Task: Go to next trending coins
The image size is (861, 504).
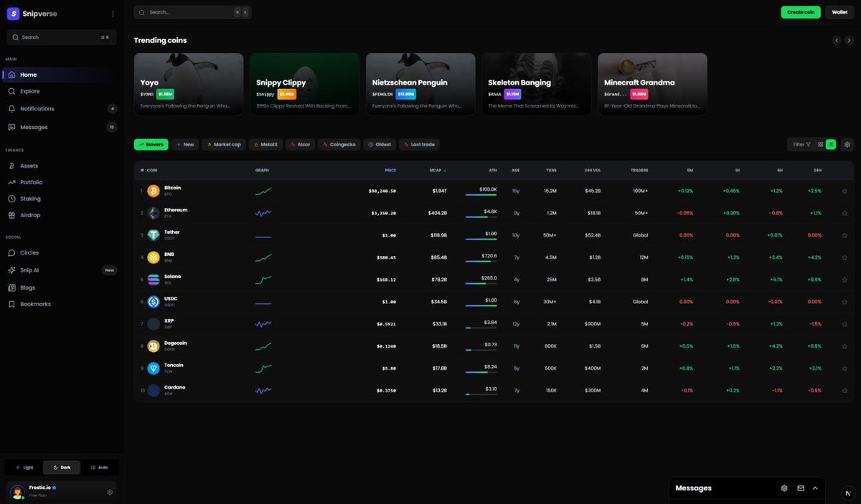Action: (x=848, y=41)
